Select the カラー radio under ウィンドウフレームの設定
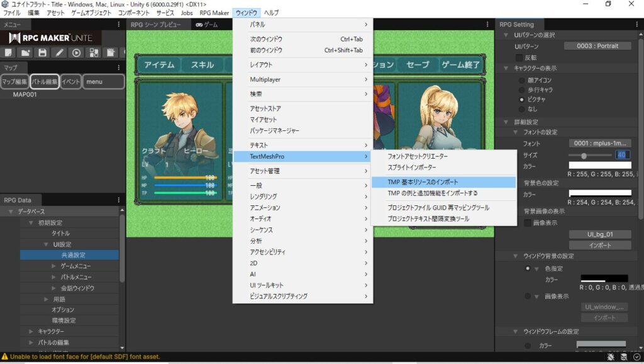 [528, 346]
